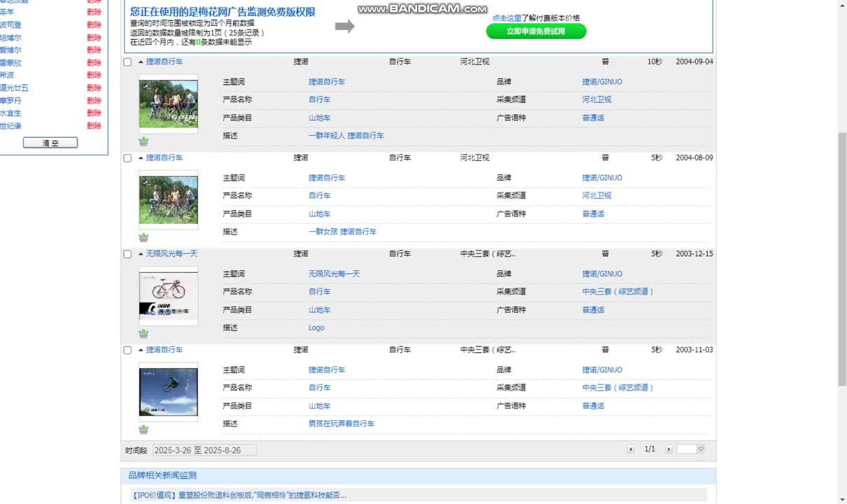Delete 雷蒙欣 from sidebar list

click(x=94, y=62)
